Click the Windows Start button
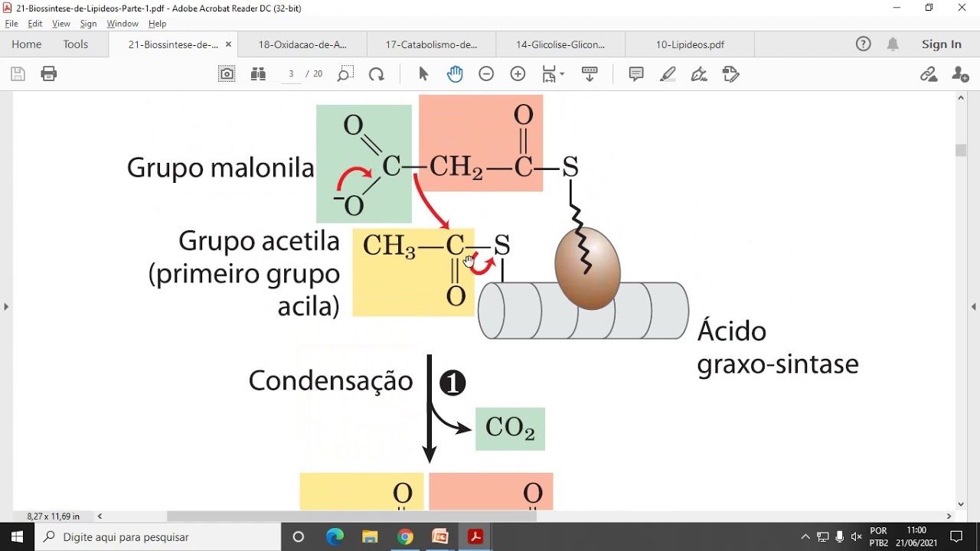 [18, 537]
